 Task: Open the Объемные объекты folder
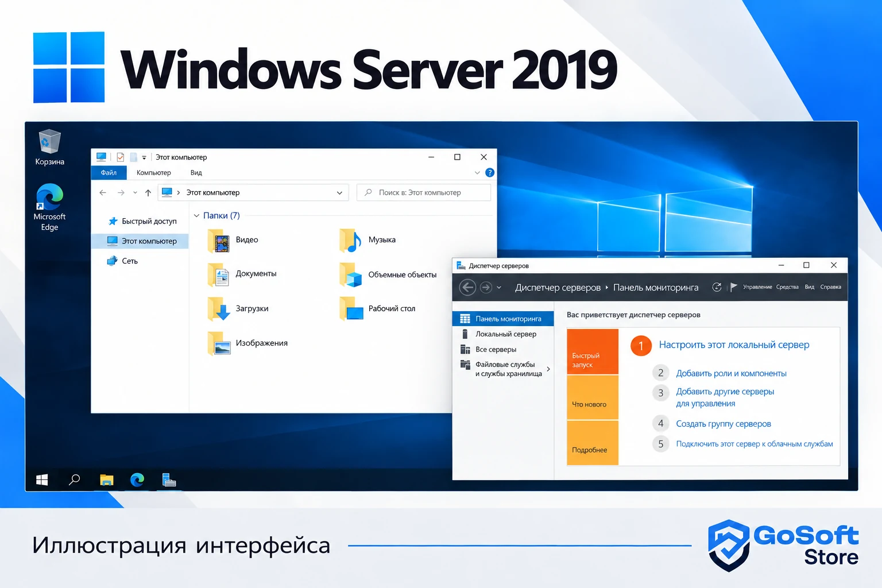pyautogui.click(x=388, y=274)
